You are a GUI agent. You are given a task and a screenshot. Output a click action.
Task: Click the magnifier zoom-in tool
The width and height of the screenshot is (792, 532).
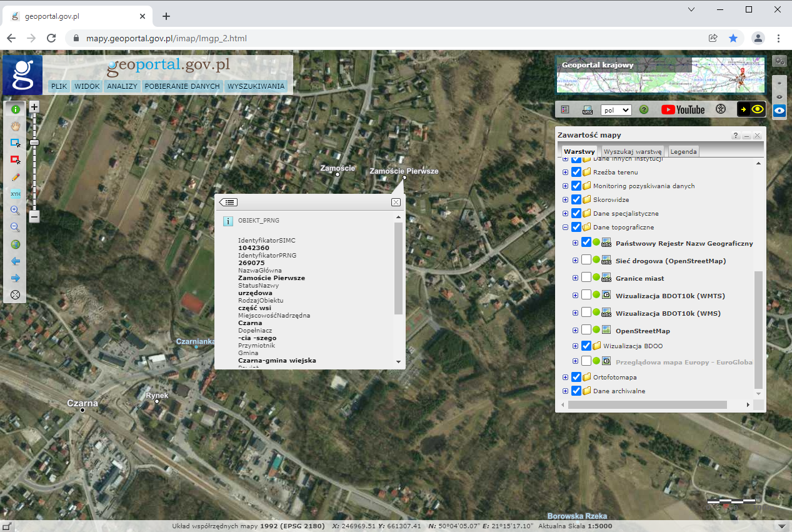tap(16, 211)
